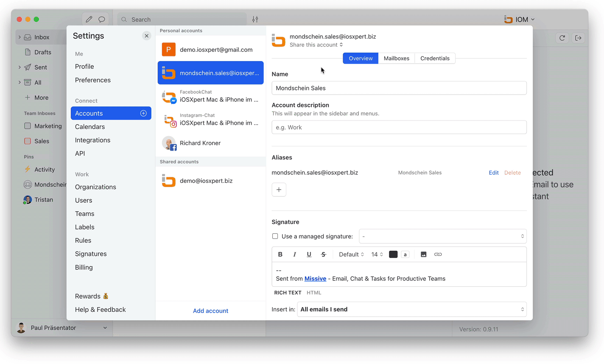Switch signature editor to HTML mode
Viewport: 604px width, 364px height.
click(314, 293)
